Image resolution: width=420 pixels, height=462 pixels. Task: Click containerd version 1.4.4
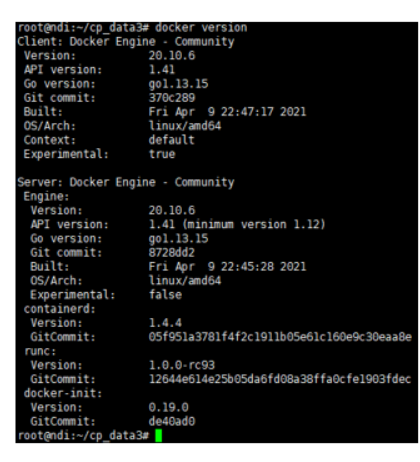pyautogui.click(x=165, y=323)
